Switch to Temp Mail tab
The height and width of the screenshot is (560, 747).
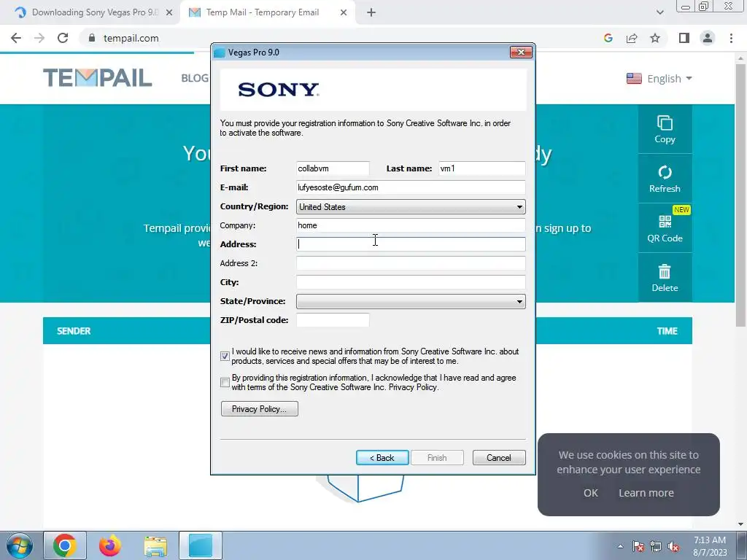[263, 12]
